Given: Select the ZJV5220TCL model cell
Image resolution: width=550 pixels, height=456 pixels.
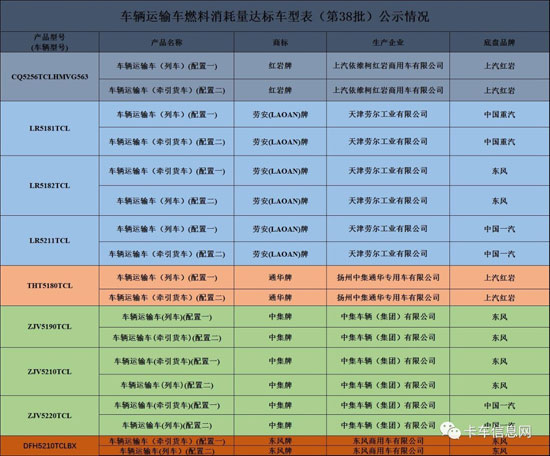Looking at the screenshot, I should (x=49, y=416).
